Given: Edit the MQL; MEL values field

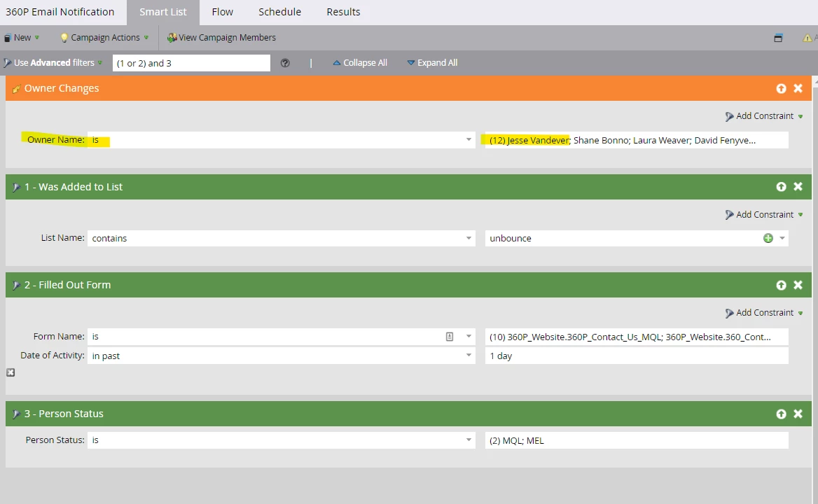Looking at the screenshot, I should click(x=637, y=440).
